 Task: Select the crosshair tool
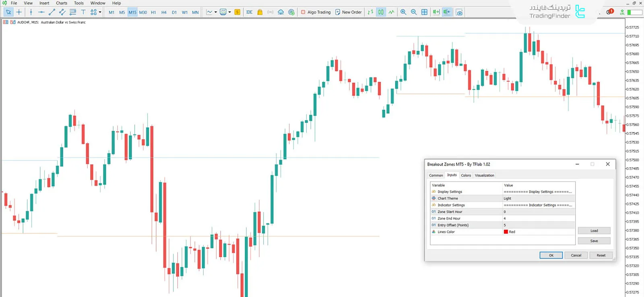tap(19, 12)
